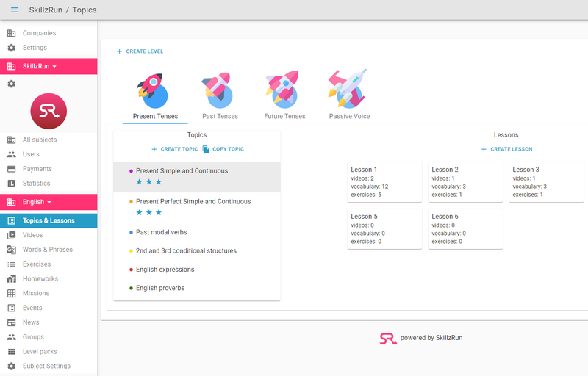Click the powered by SkillzRun footer logo
Screen dimensions: 588x376
[388, 339]
